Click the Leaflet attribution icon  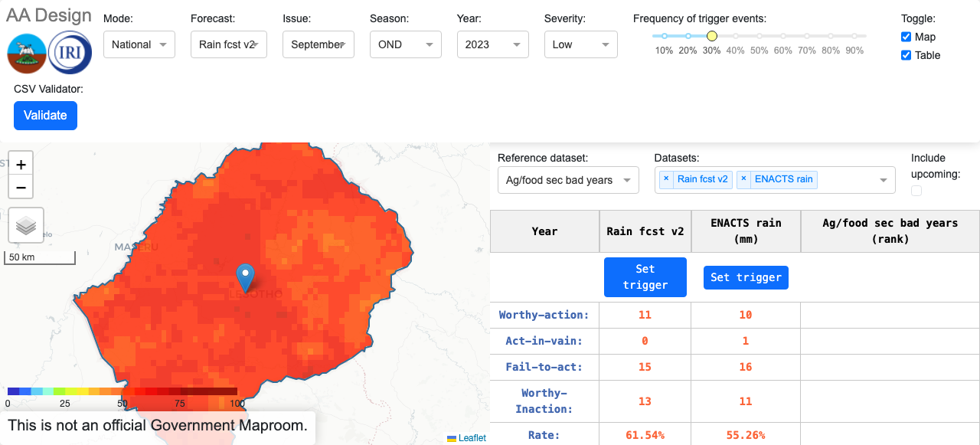pyautogui.click(x=450, y=438)
